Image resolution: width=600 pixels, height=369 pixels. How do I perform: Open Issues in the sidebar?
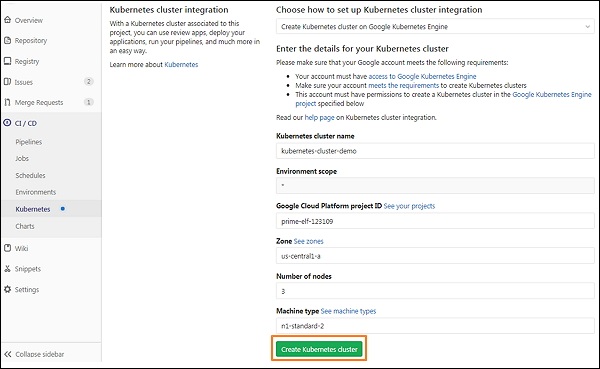[24, 82]
